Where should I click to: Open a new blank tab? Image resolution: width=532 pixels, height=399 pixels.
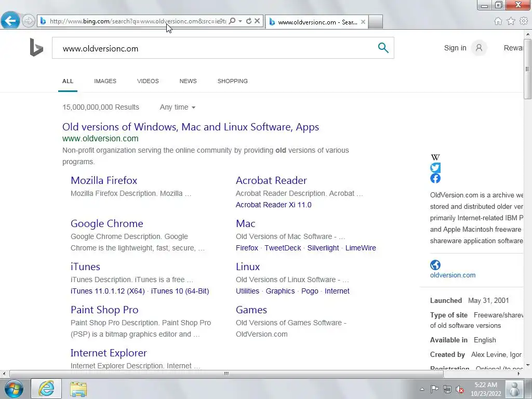click(x=376, y=22)
